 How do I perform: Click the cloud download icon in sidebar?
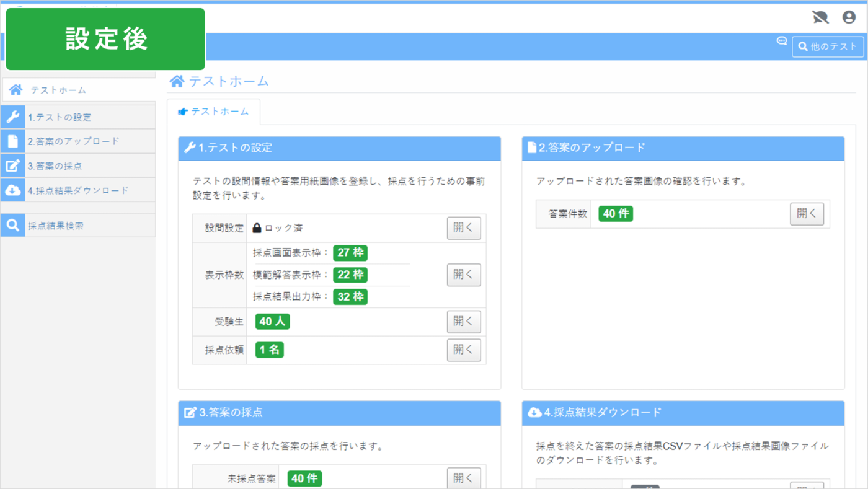coord(12,190)
